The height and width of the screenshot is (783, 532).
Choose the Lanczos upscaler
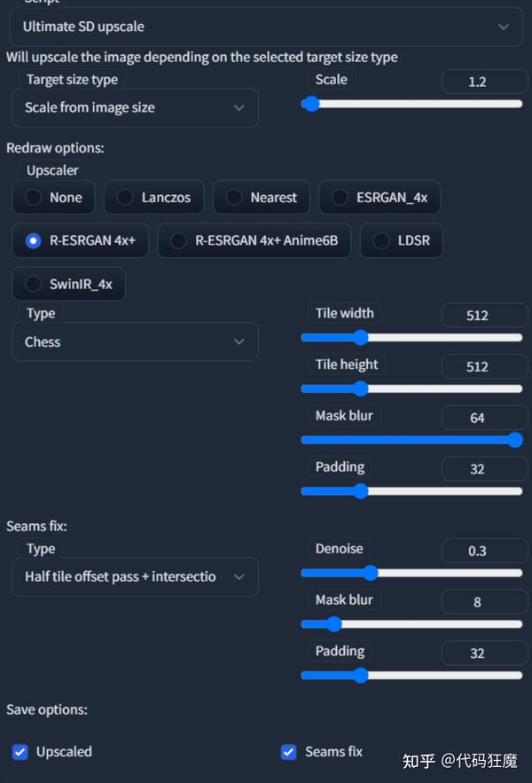point(126,198)
